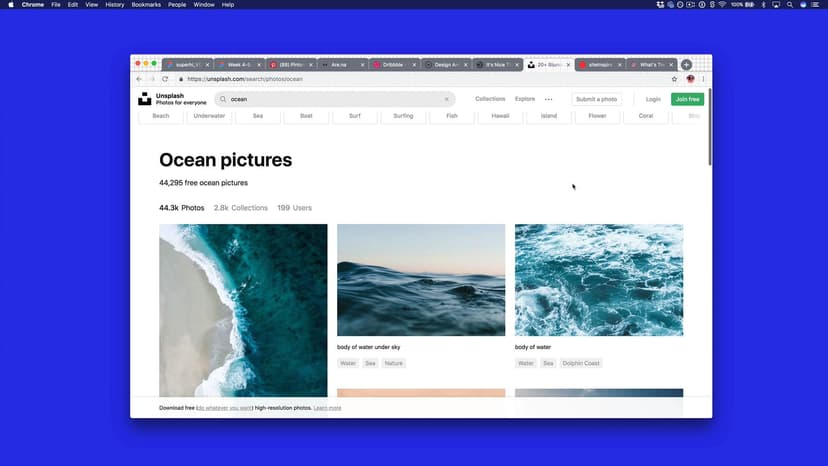Click the Unsplash logo icon

[x=145, y=99]
